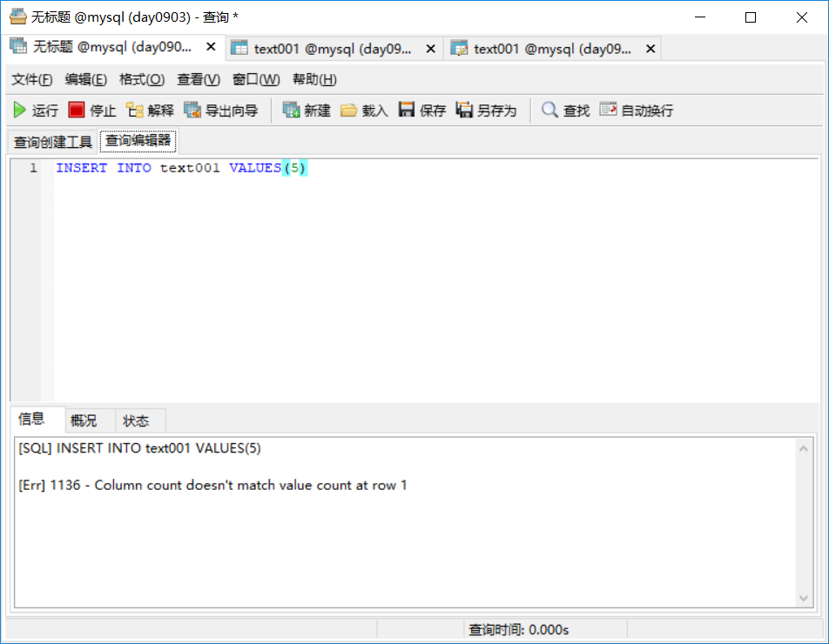Click the [SQL] INSERT INTO log line
829x644 pixels.
click(x=139, y=448)
